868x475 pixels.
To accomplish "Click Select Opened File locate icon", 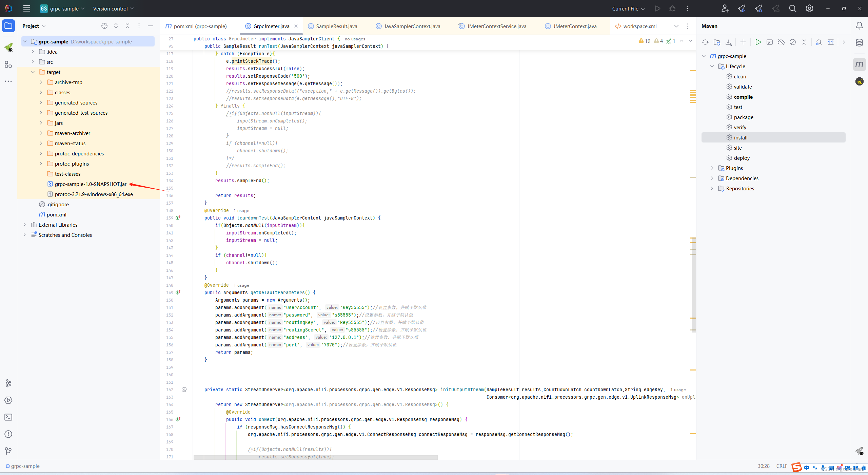I will [x=104, y=26].
